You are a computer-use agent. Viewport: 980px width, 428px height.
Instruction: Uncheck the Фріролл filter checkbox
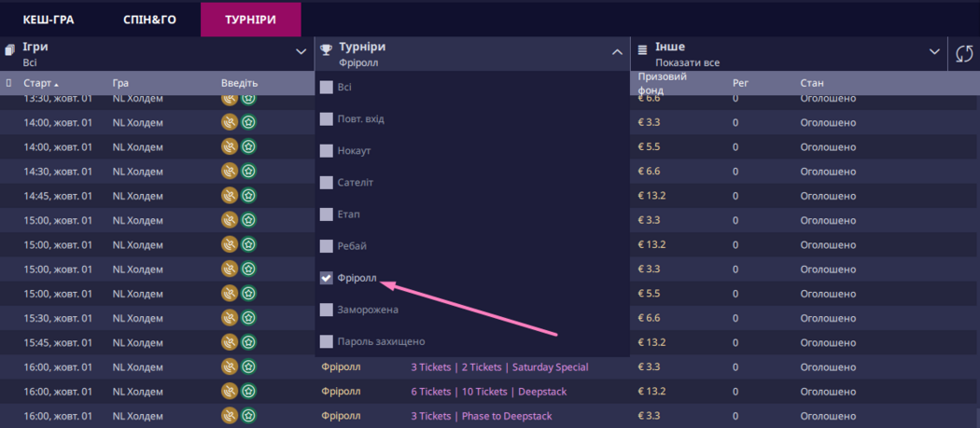pos(327,278)
